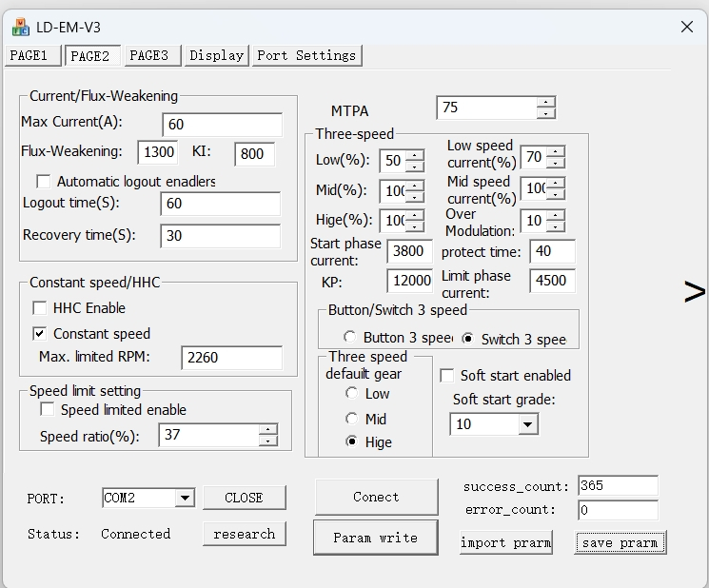This screenshot has width=709, height=588.
Task: Enable Speed limited enable checkbox
Action: click(x=47, y=409)
